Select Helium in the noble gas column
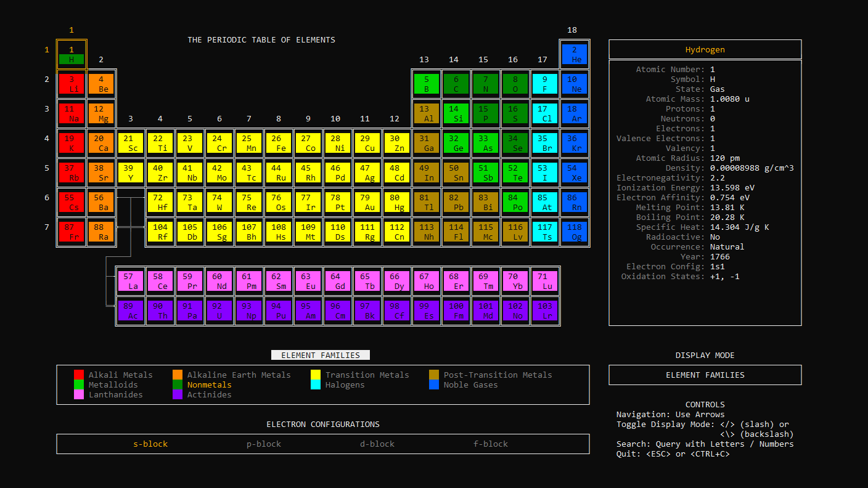The width and height of the screenshot is (868, 488). [575, 54]
